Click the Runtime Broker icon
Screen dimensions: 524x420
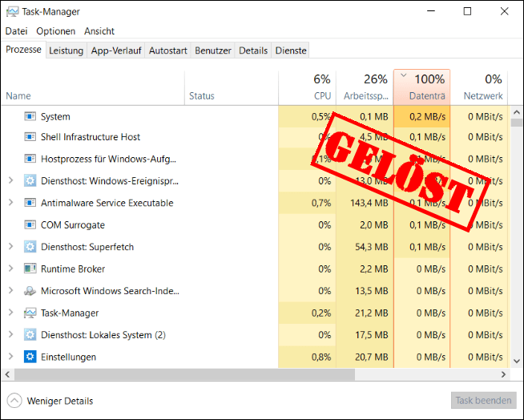pos(30,269)
